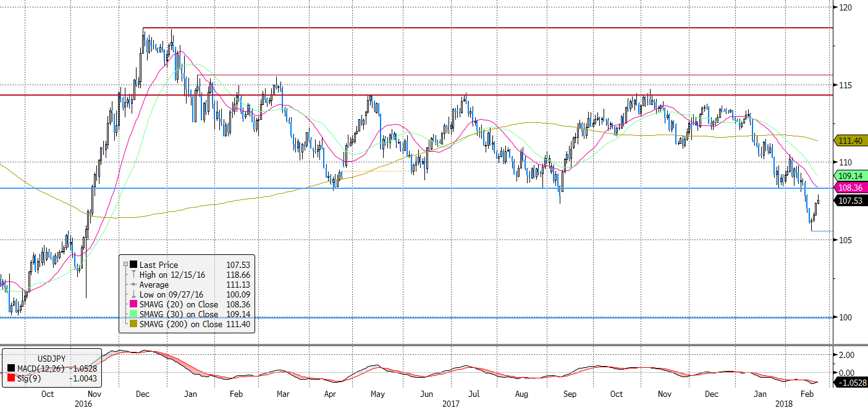Click the 107.53 black last price tag
Image resolution: width=868 pixels, height=408 pixels.
[850, 201]
